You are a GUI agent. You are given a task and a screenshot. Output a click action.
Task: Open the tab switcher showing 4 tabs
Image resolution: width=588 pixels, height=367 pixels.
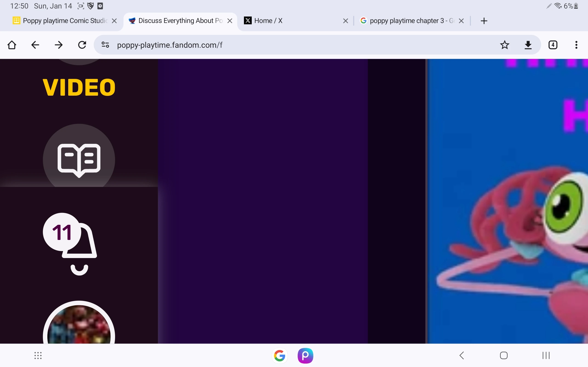click(553, 45)
